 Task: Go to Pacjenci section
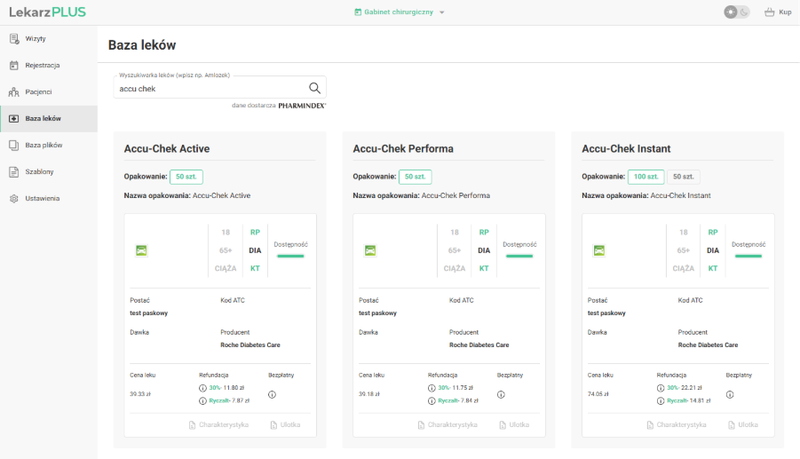click(48, 92)
